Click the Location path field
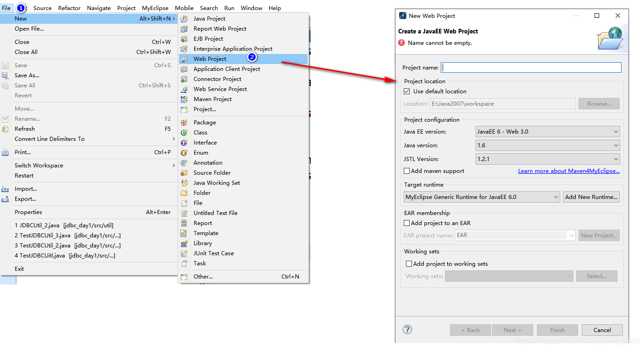 coord(503,104)
